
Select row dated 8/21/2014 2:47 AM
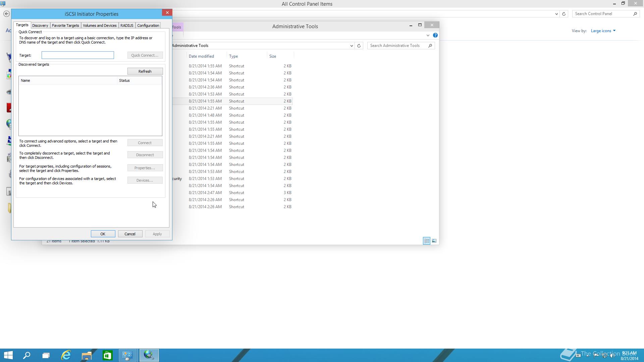232,193
